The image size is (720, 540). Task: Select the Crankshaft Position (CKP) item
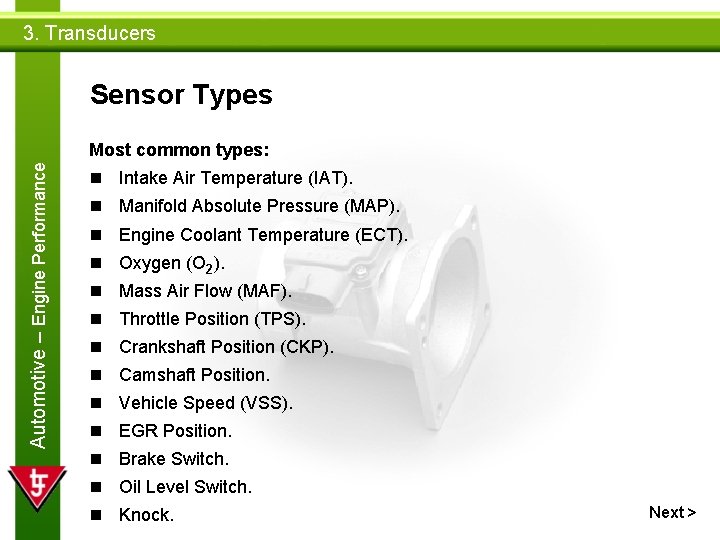coord(226,347)
